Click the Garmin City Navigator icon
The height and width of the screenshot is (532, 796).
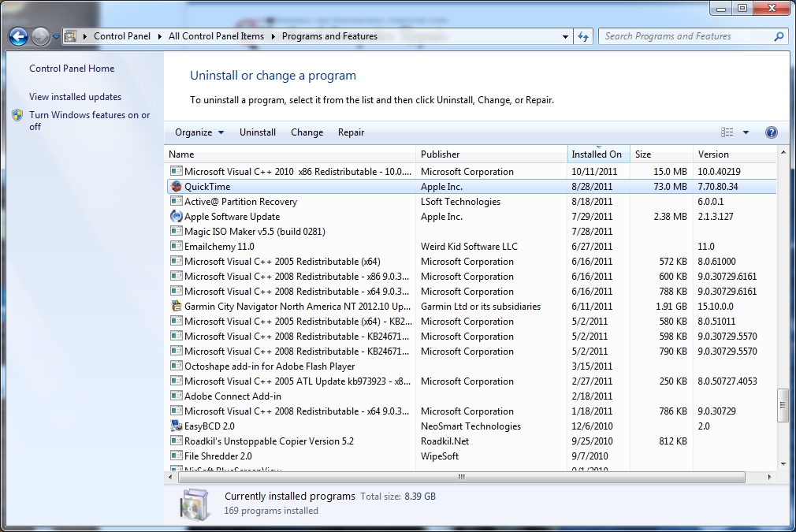[x=177, y=307]
